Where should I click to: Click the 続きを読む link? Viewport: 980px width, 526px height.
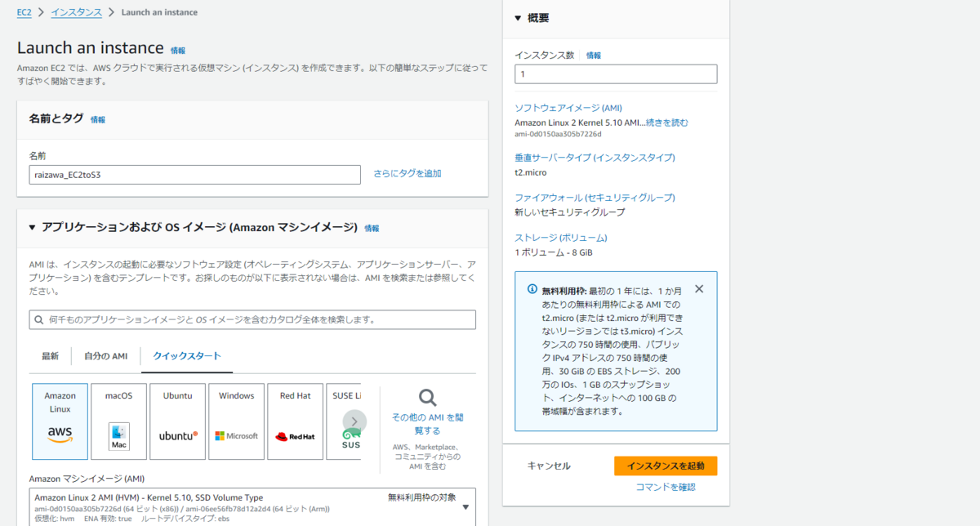click(666, 123)
